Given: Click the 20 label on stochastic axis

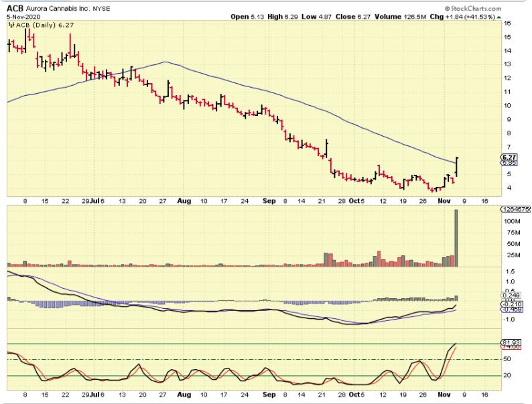Looking at the screenshot, I should (x=507, y=375).
